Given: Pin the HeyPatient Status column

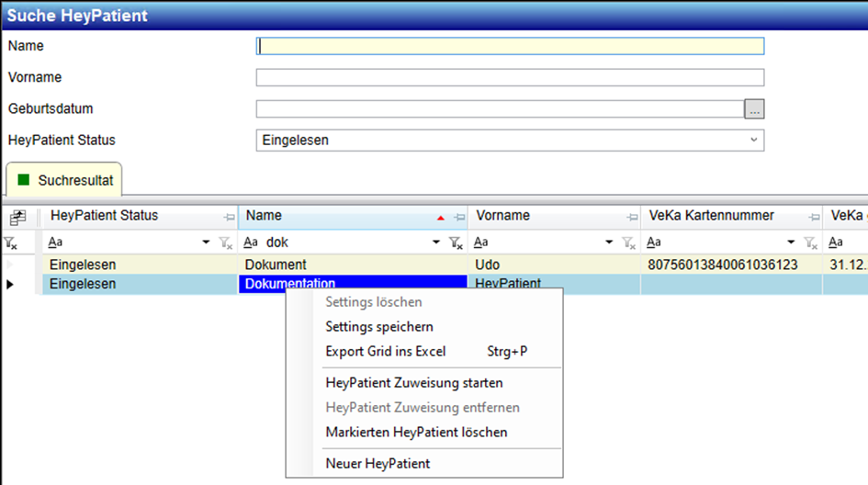Looking at the screenshot, I should tap(230, 218).
